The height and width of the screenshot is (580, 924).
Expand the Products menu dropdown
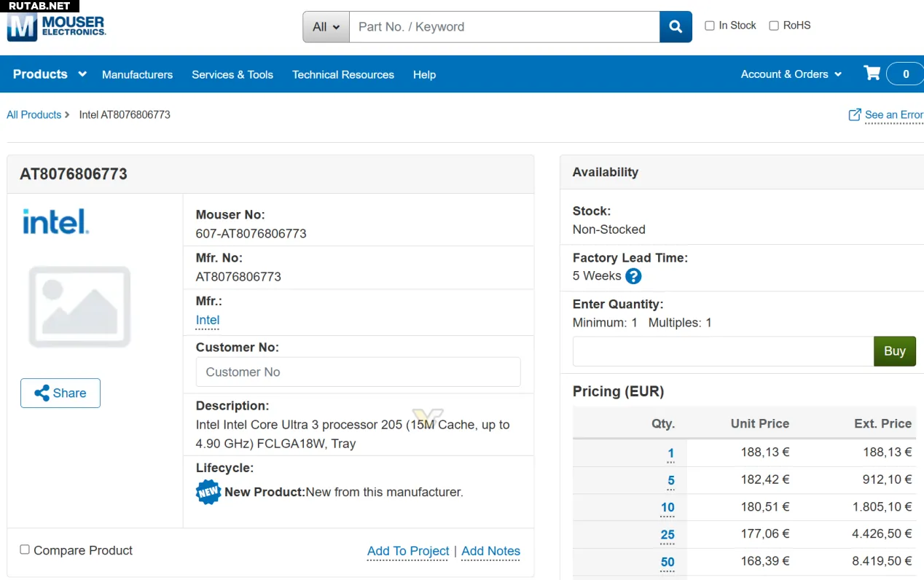tap(50, 74)
